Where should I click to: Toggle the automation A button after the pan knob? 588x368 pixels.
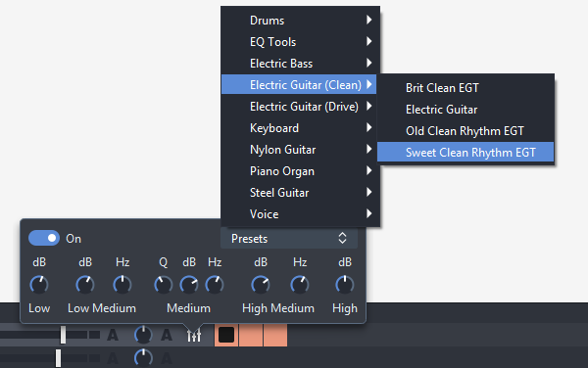(x=167, y=335)
